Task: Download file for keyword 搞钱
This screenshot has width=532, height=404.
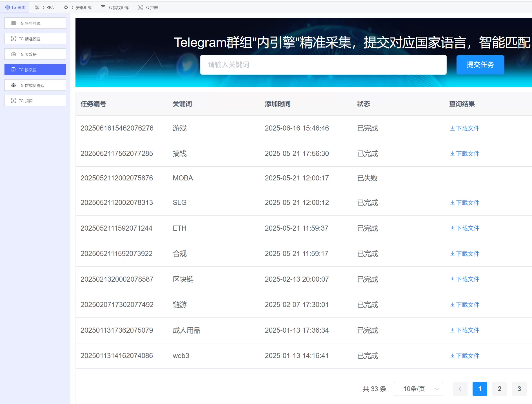Action: 465,154
